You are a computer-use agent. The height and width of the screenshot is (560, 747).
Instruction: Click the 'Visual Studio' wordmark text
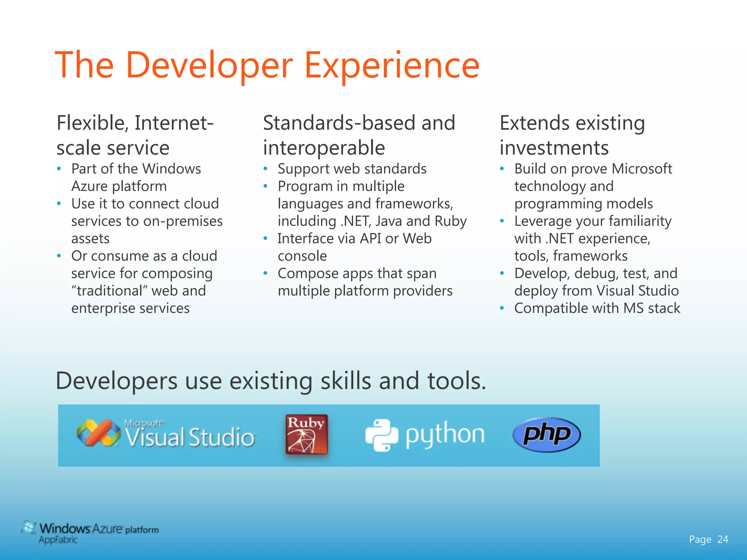click(x=190, y=437)
